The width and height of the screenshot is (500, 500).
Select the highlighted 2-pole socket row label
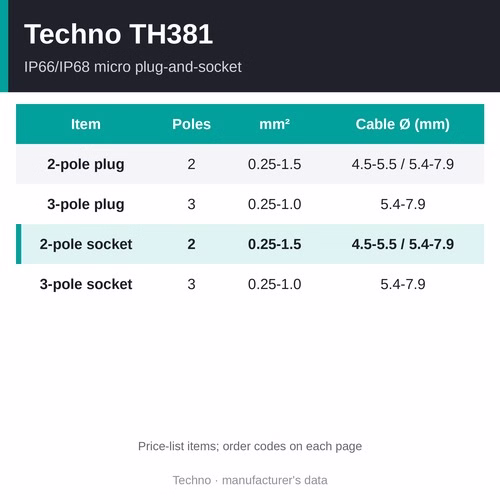tap(86, 244)
